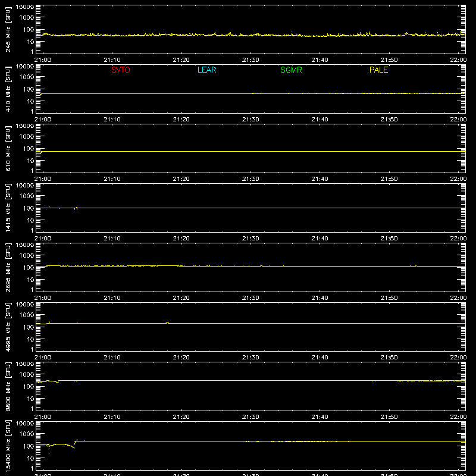476x476 pixels.
Task: Click the 100 tick label on 610 MHz plot
Action: click(29, 149)
